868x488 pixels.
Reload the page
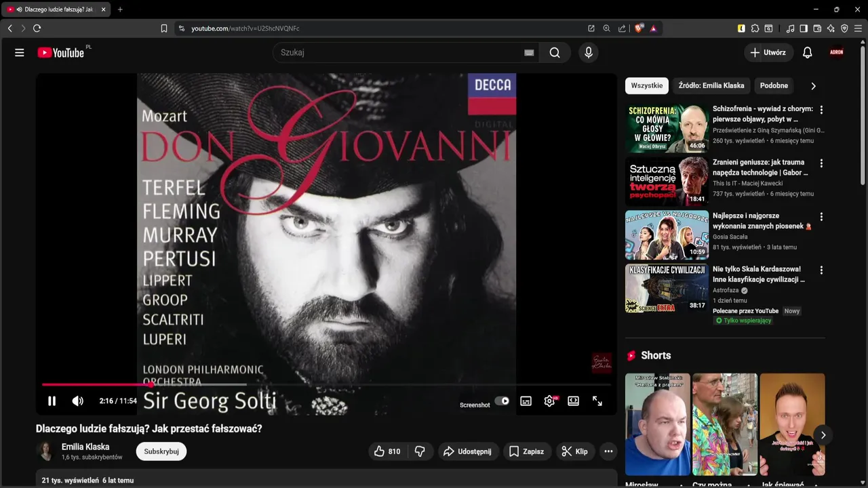click(37, 28)
